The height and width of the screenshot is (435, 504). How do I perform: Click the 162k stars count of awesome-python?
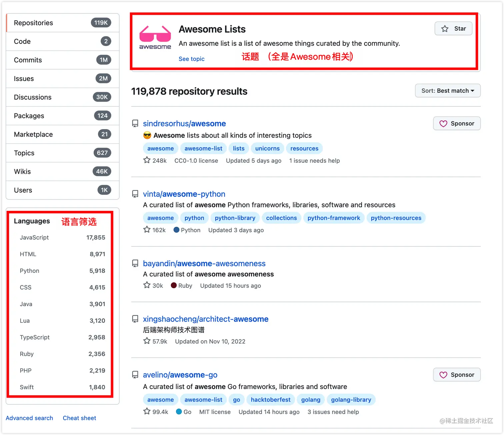(x=155, y=230)
